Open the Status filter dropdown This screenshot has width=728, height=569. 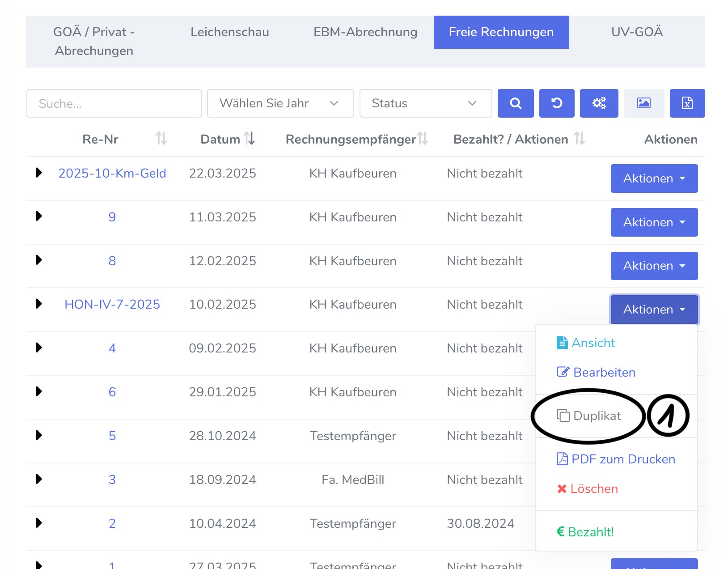click(425, 103)
